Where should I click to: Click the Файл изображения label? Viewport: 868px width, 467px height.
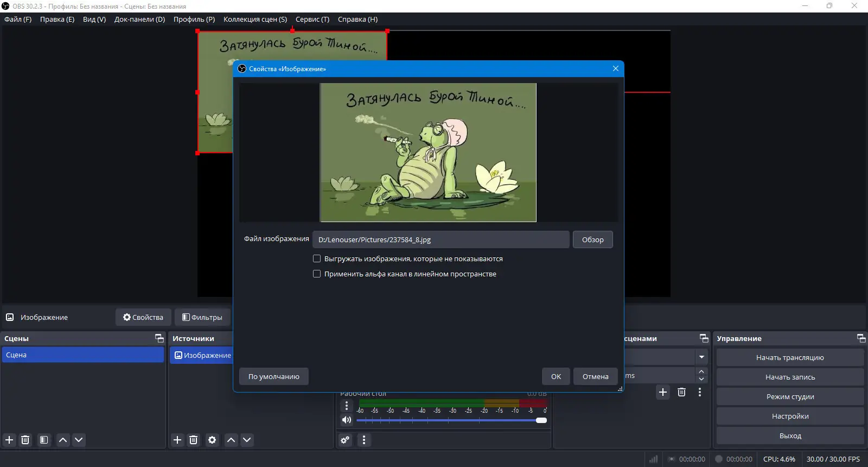pyautogui.click(x=277, y=238)
